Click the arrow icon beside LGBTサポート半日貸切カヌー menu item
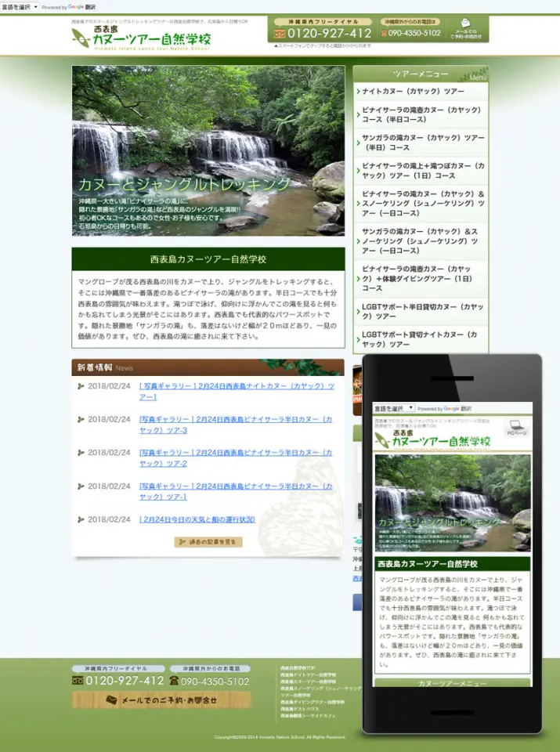The image size is (560, 752). click(358, 312)
